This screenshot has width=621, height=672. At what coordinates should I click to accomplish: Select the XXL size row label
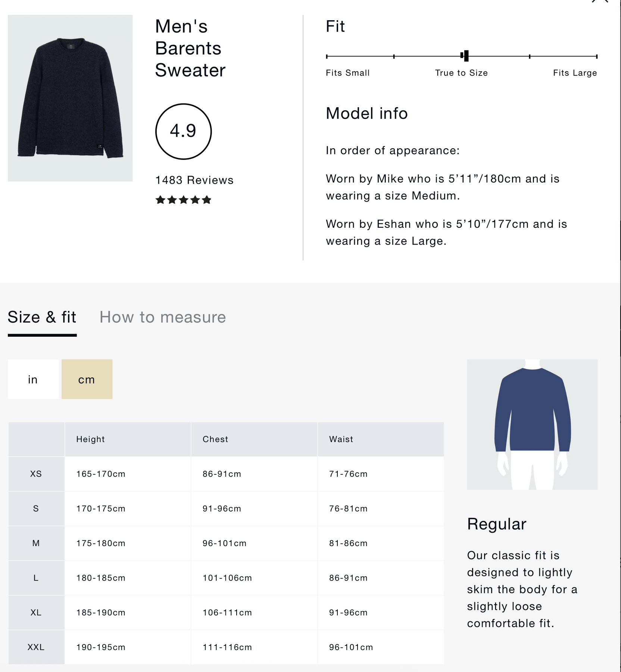[x=36, y=647]
